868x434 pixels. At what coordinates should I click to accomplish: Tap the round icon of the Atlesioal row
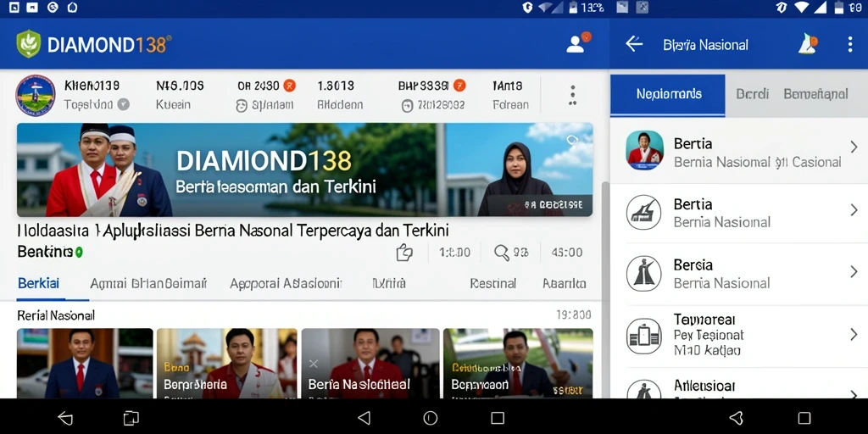click(x=644, y=389)
